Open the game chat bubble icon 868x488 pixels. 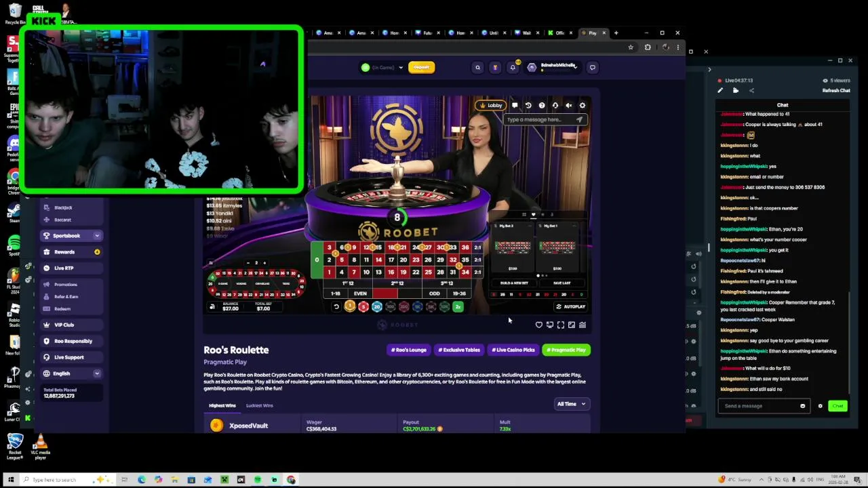coord(515,105)
